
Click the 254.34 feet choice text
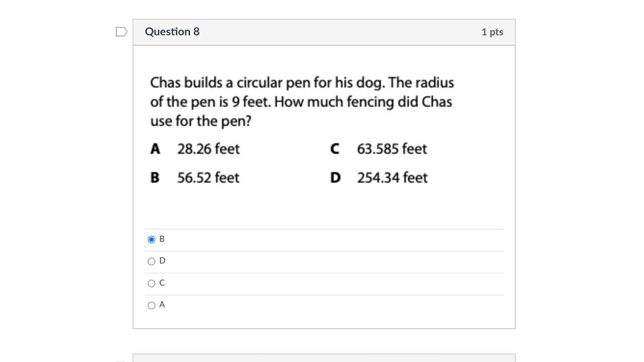click(x=392, y=178)
